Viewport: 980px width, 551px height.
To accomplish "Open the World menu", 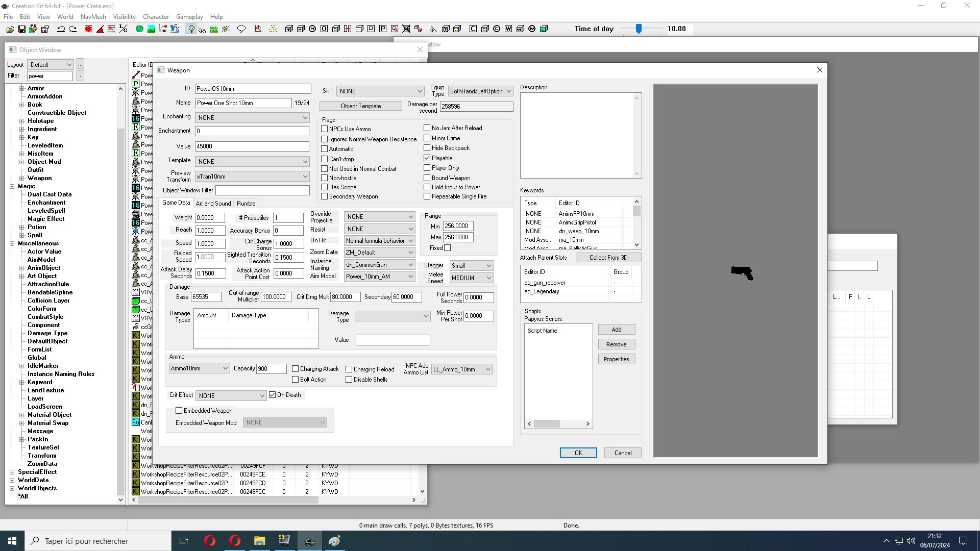I will (65, 17).
